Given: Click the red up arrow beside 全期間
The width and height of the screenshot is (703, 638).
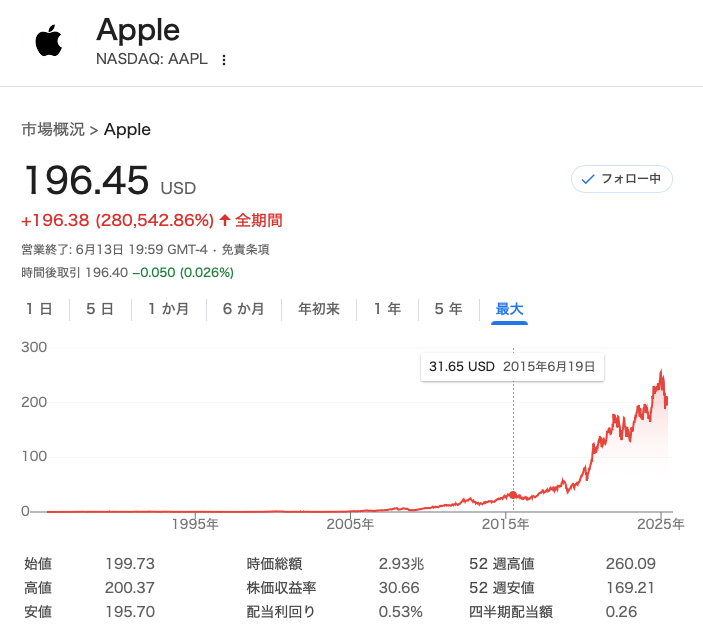Looking at the screenshot, I should tap(225, 220).
